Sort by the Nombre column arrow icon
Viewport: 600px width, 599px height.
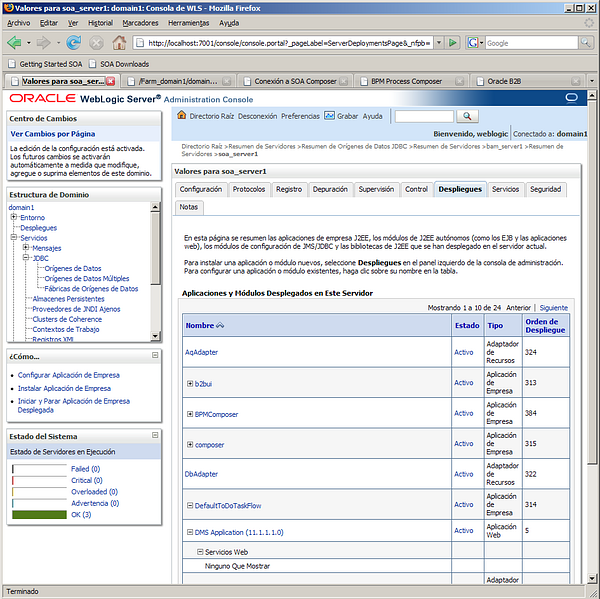click(220, 325)
